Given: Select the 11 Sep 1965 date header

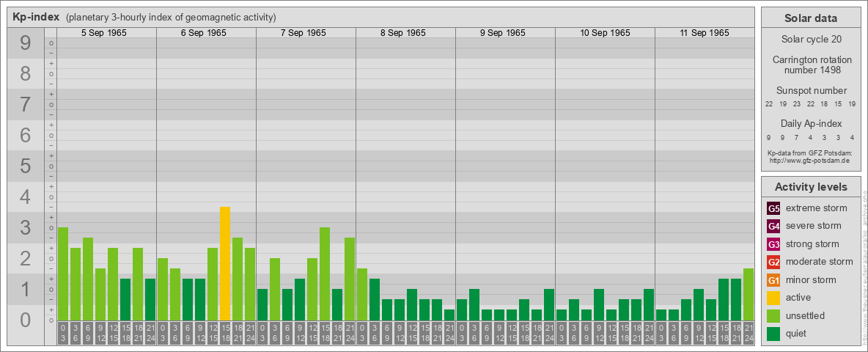Looking at the screenshot, I should click(705, 33).
